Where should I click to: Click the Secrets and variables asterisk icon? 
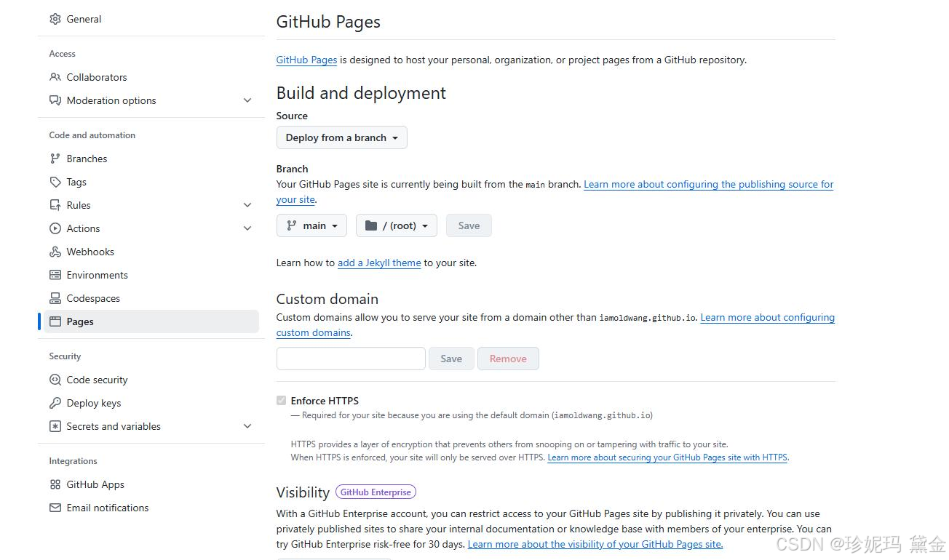point(55,426)
